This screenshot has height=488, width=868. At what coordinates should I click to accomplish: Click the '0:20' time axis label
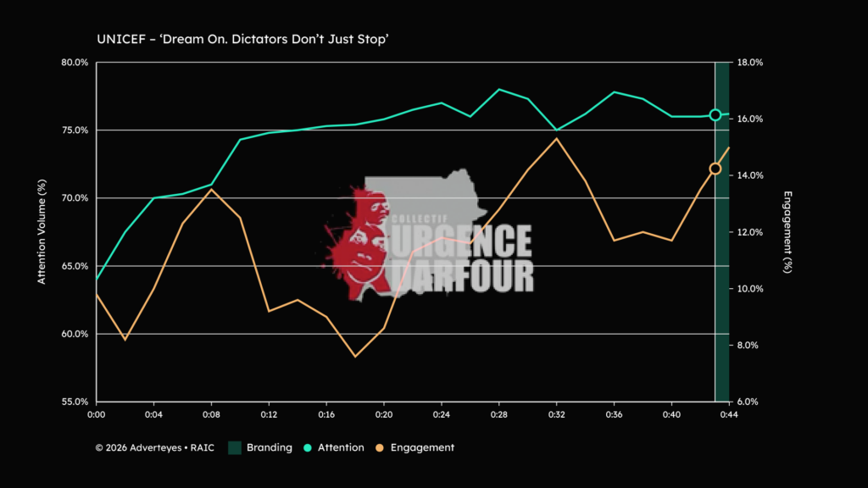coord(384,414)
